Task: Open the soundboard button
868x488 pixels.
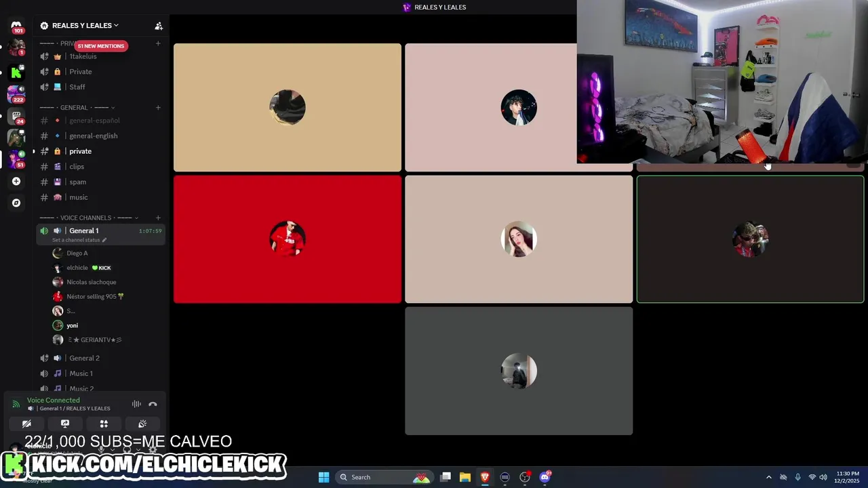Action: point(142,424)
